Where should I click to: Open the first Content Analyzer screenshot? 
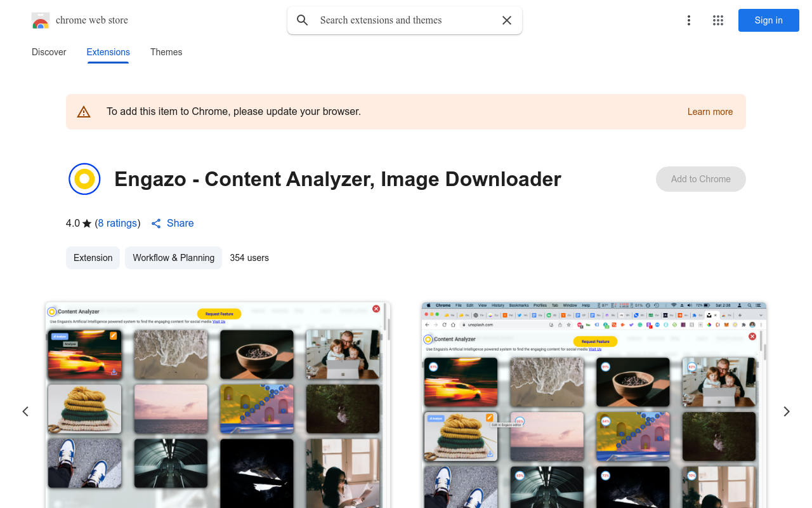(x=218, y=405)
